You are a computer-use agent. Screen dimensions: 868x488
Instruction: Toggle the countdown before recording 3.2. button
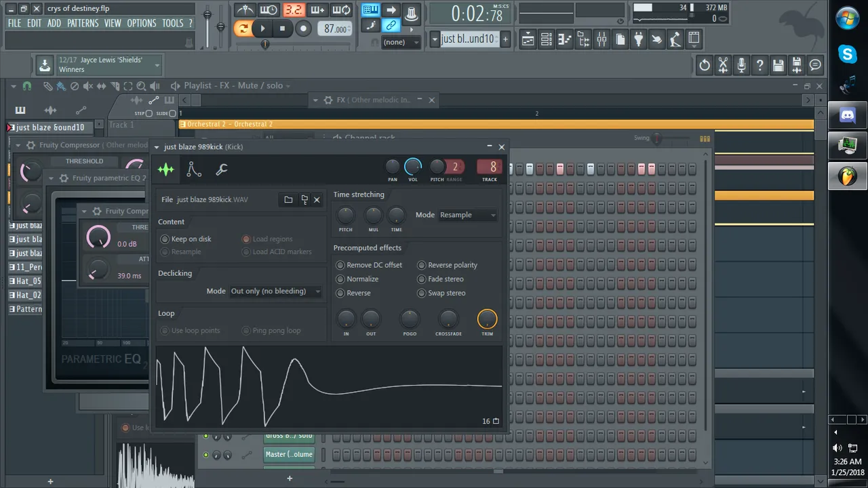pyautogui.click(x=293, y=10)
